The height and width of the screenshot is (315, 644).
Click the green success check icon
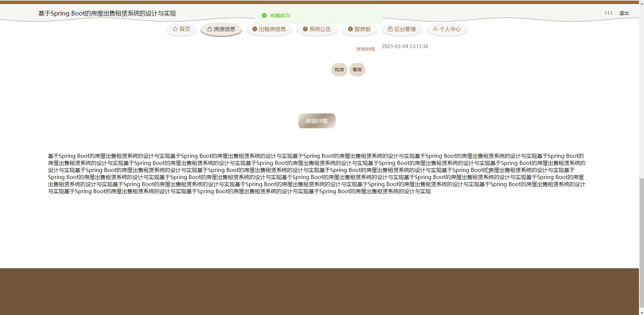264,15
